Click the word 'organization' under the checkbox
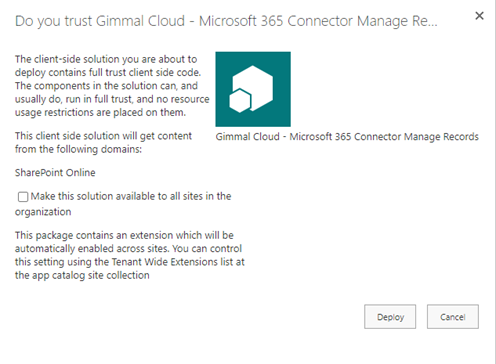The image size is (496, 364). tap(43, 212)
